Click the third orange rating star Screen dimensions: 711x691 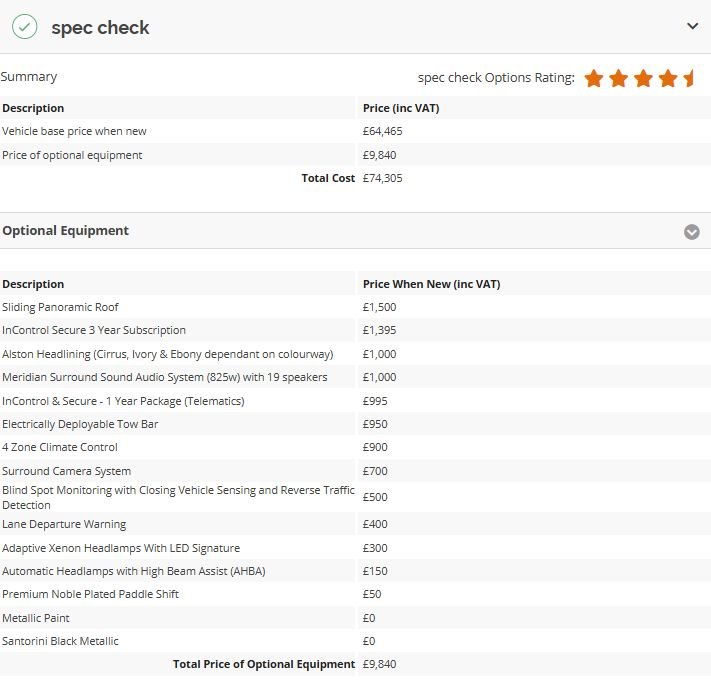(x=643, y=78)
